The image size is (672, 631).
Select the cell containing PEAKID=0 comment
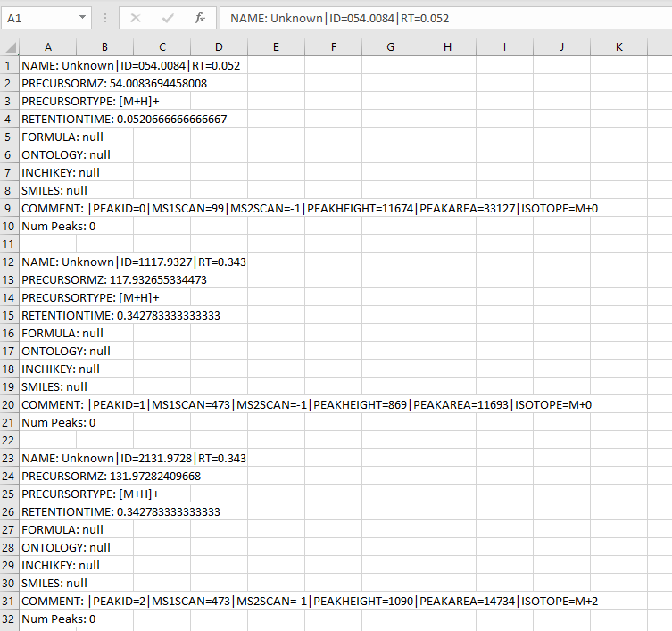click(47, 208)
